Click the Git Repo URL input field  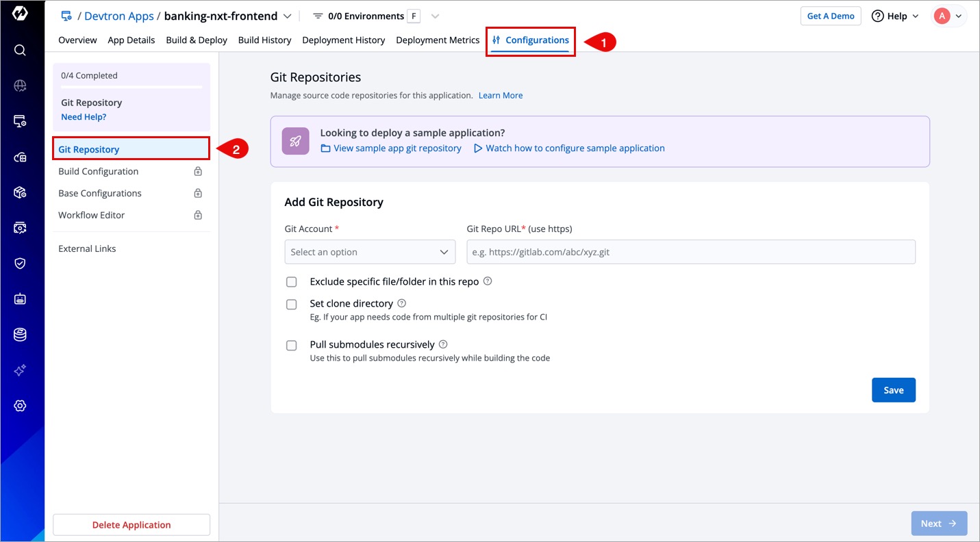690,252
